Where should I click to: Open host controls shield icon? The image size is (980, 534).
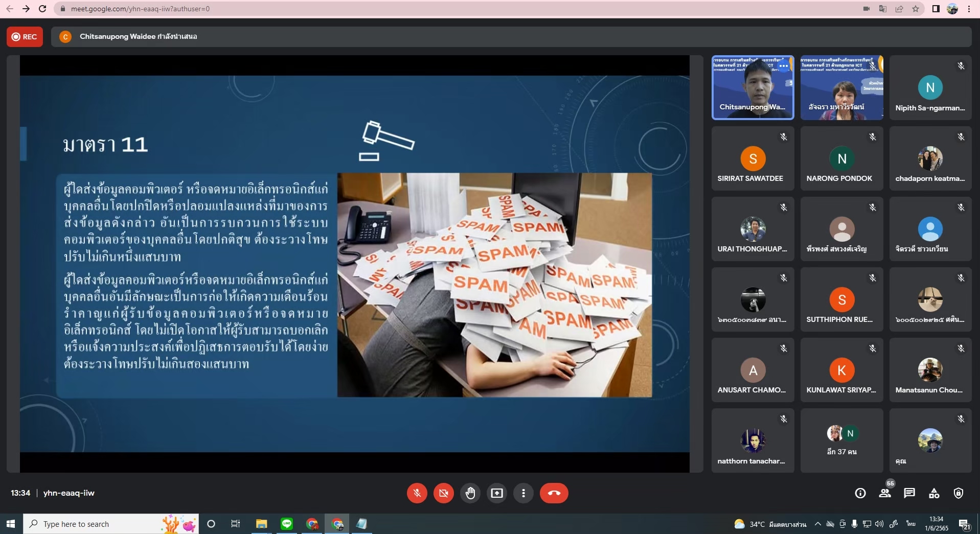pos(959,493)
